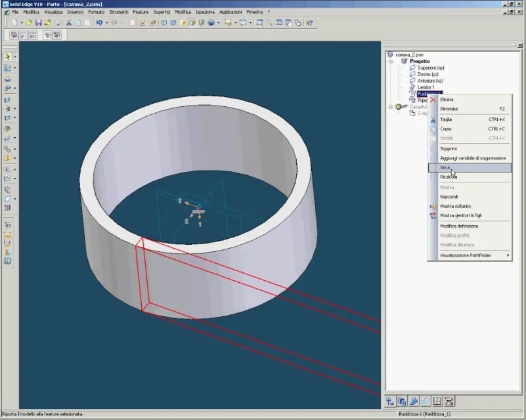
Task: Select the Progetto node in PathFinder
Action: click(420, 61)
